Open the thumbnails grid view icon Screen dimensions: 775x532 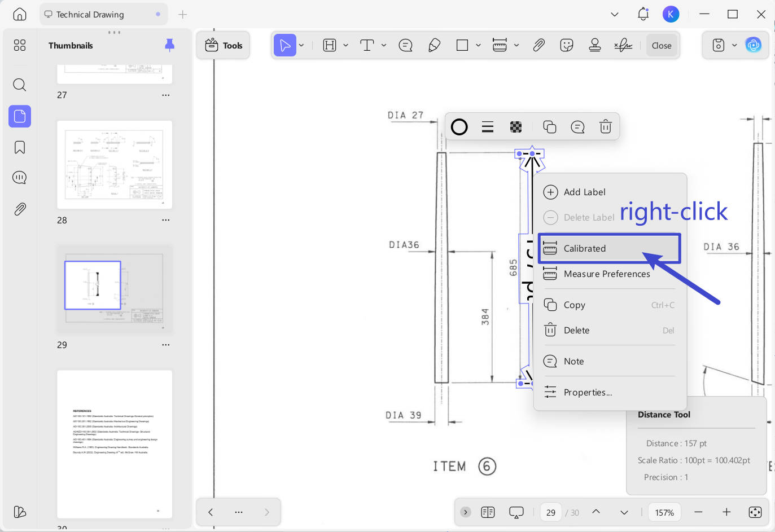[20, 45]
